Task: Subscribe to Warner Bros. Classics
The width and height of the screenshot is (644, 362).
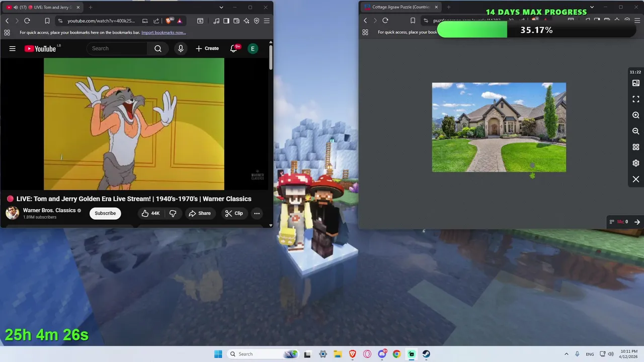Action: [x=105, y=213]
